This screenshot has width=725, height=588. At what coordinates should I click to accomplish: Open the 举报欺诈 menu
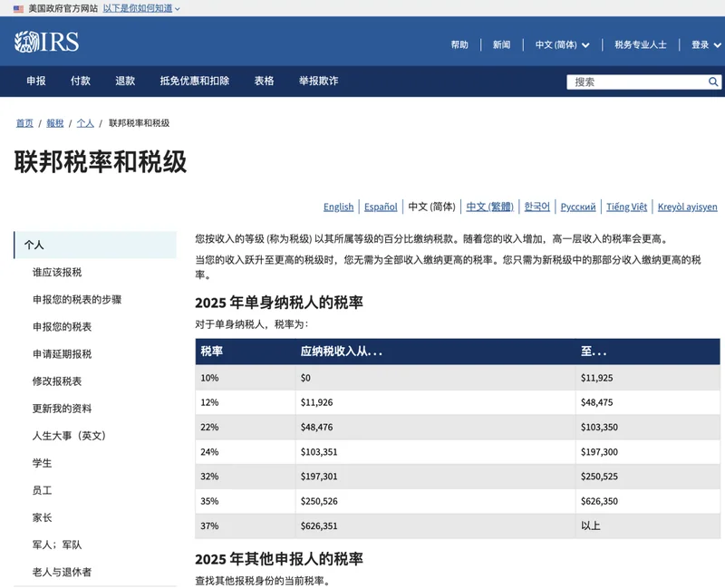pos(319,81)
